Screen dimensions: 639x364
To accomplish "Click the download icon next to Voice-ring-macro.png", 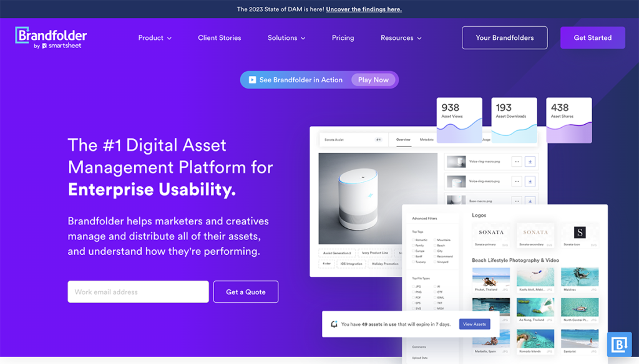I will click(x=530, y=161).
